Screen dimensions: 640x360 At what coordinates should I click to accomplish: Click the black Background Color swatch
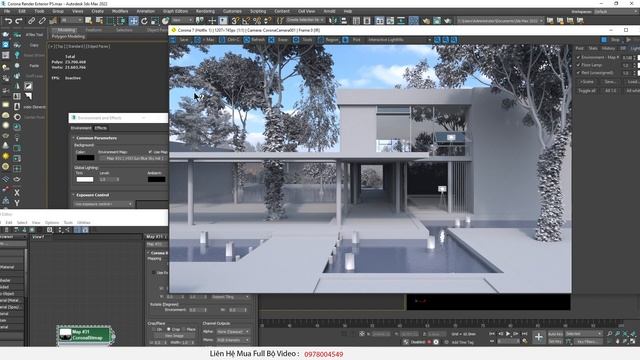point(85,158)
